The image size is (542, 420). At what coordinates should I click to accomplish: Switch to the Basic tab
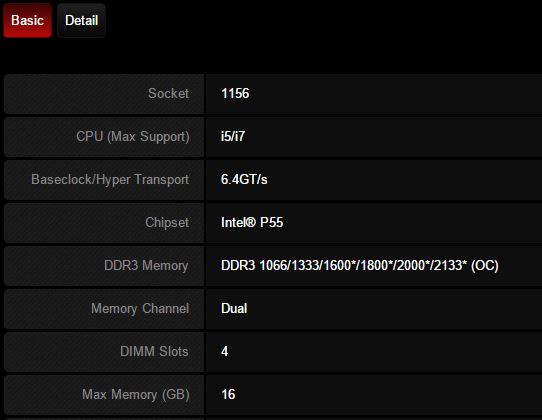27,20
